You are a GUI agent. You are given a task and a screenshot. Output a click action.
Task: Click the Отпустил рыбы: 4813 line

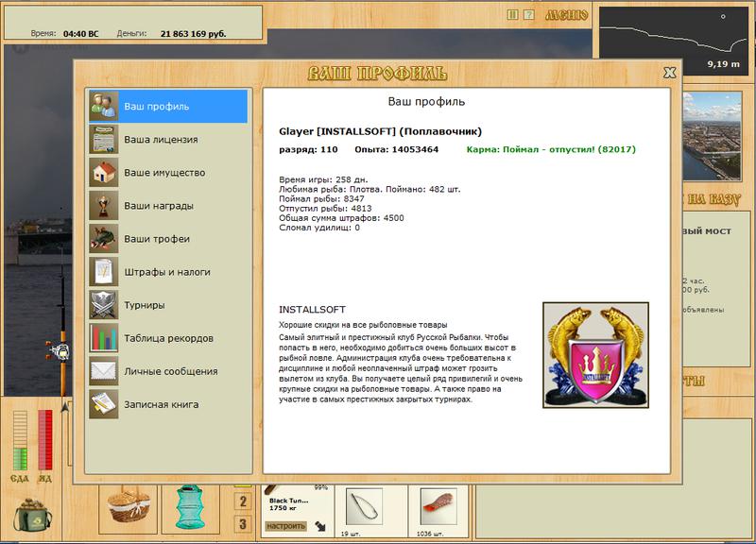[325, 209]
